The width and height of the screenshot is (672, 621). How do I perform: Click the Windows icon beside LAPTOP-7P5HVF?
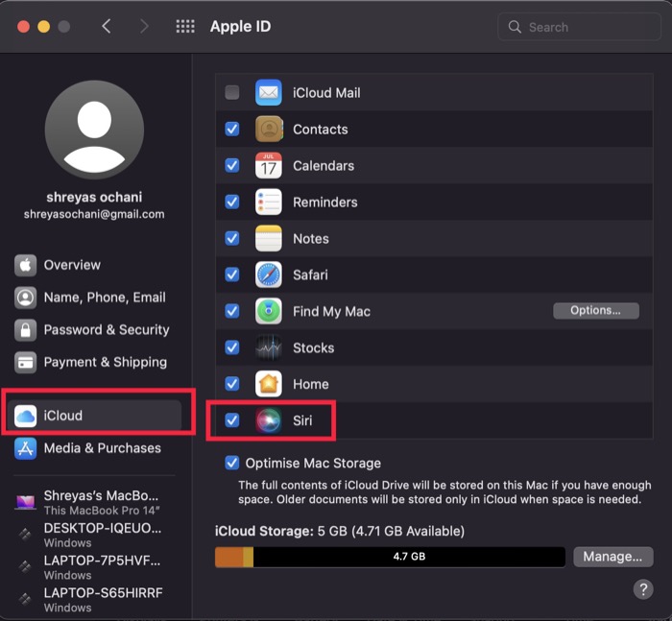(25, 566)
